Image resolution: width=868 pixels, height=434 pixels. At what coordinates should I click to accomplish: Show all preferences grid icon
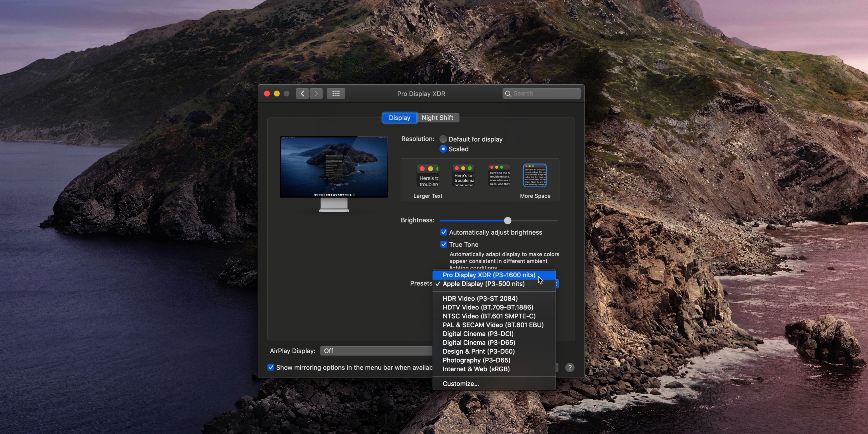[x=336, y=93]
